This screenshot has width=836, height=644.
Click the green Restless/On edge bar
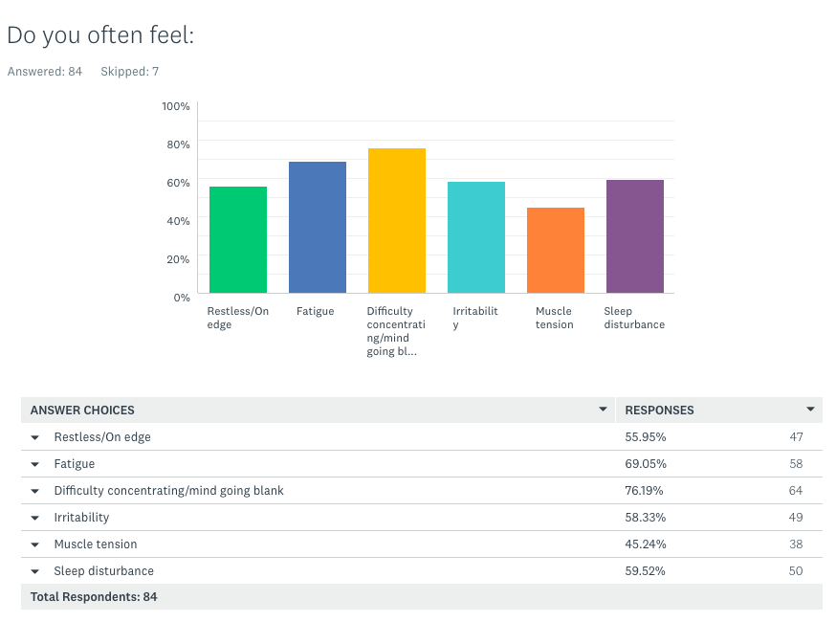(238, 239)
